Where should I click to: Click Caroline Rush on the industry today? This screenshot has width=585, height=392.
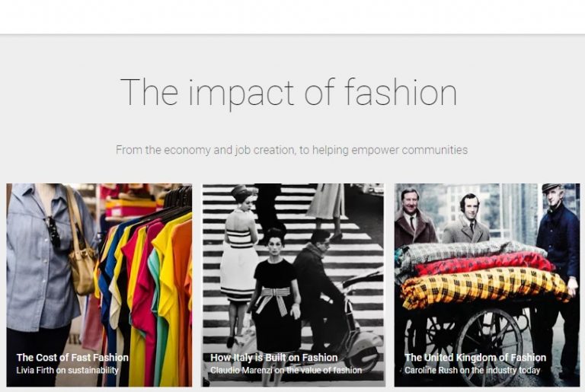point(472,371)
